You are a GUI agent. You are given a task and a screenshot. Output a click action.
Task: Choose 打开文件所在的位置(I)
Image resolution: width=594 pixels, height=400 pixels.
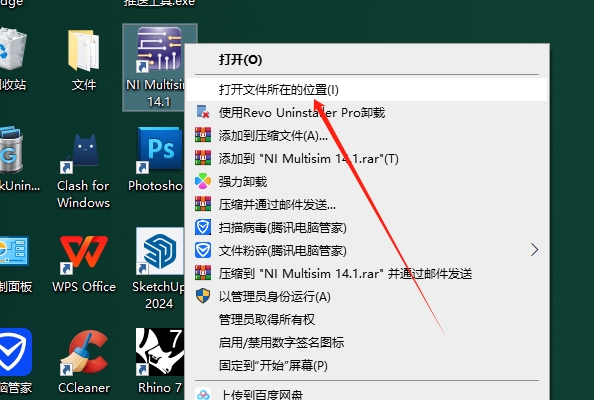(367, 90)
